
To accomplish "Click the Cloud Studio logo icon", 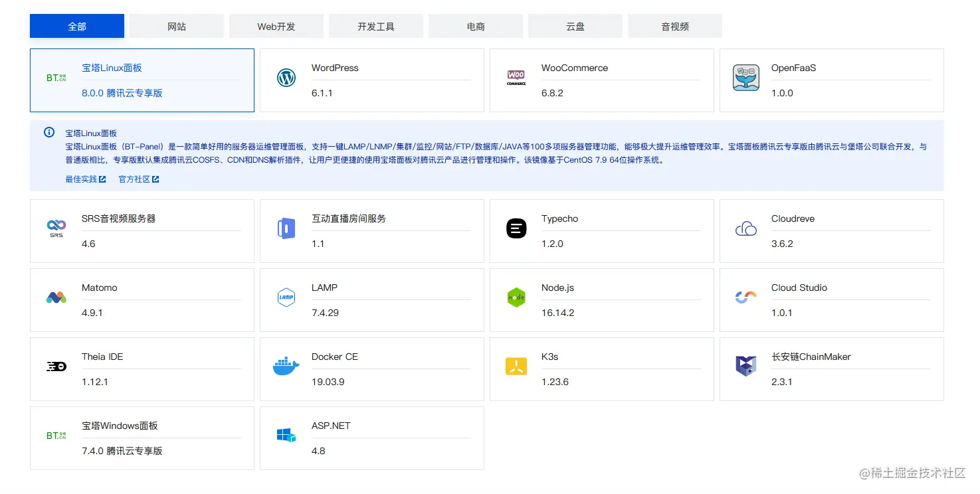I will [x=746, y=297].
